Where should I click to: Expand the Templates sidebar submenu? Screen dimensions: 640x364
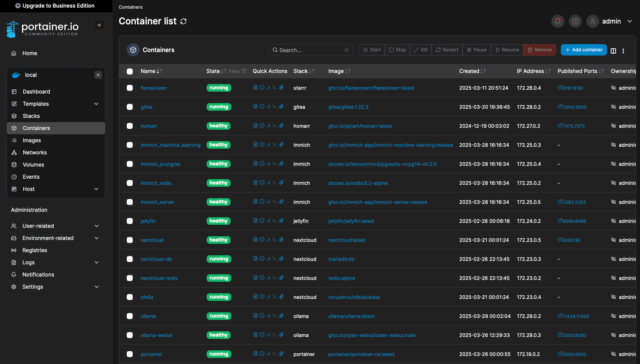[x=96, y=104]
